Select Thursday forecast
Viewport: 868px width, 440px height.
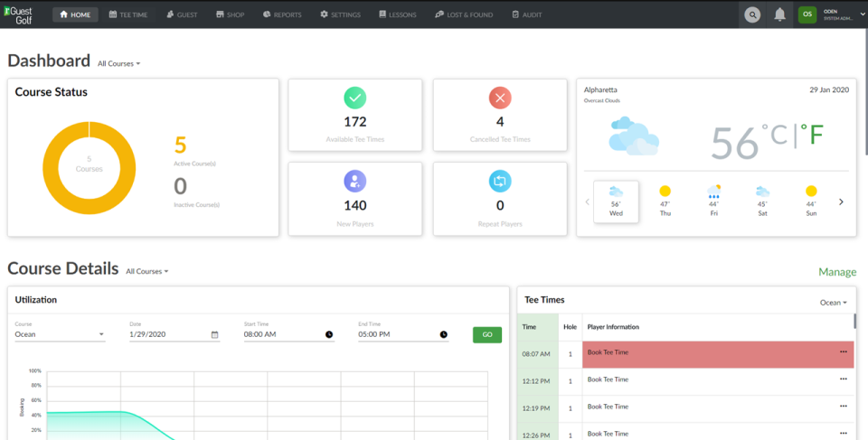665,202
